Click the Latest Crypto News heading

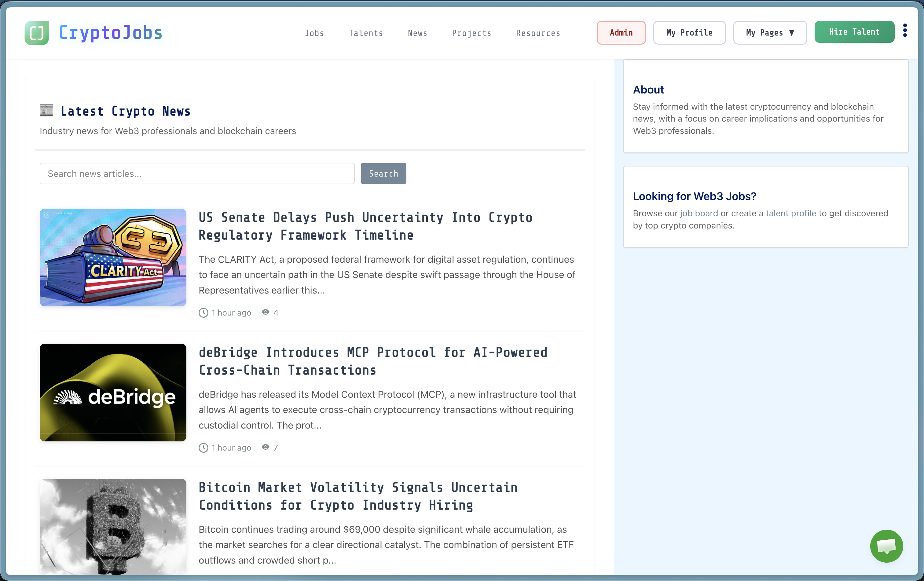[126, 111]
